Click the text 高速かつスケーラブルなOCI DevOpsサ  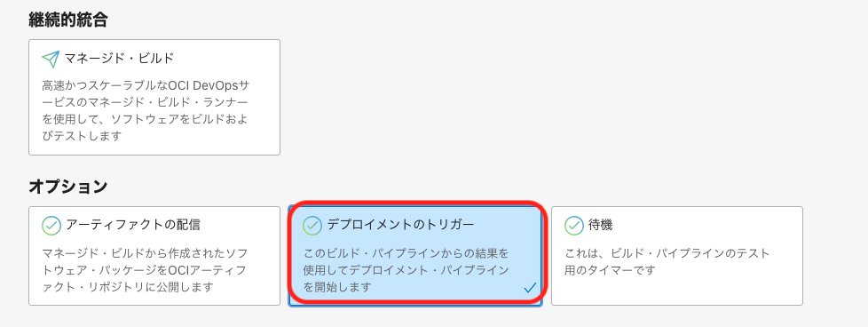[146, 86]
